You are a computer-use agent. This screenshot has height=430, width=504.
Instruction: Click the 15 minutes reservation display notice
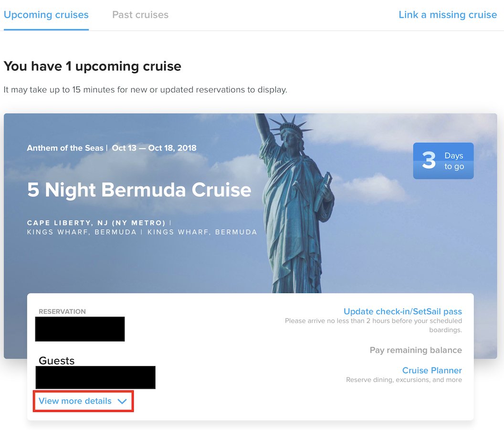coord(145,89)
